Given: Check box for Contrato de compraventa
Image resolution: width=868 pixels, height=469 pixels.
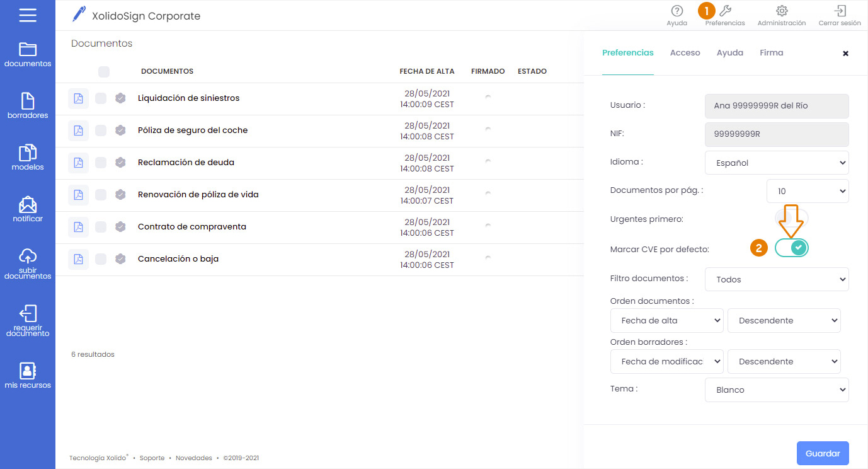Looking at the screenshot, I should [x=101, y=227].
